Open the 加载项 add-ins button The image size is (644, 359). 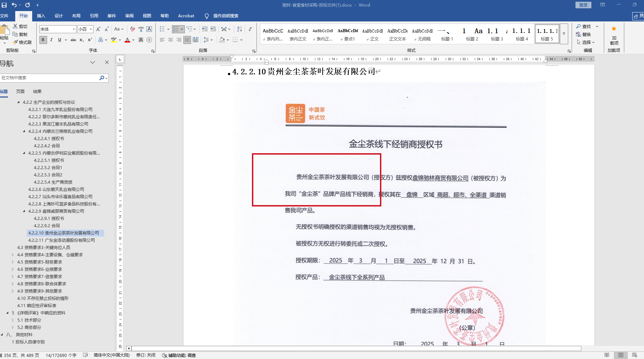[614, 36]
